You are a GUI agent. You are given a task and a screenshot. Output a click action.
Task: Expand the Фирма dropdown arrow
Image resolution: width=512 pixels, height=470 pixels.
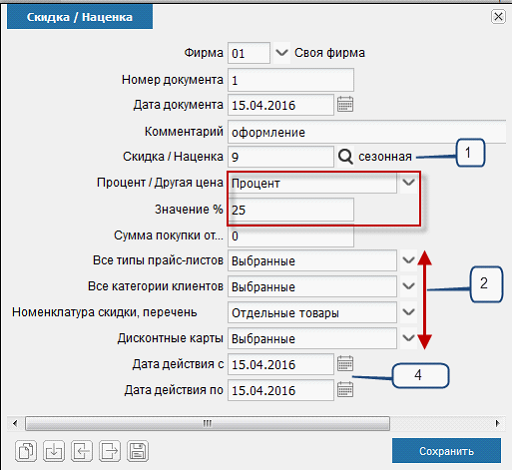(282, 53)
